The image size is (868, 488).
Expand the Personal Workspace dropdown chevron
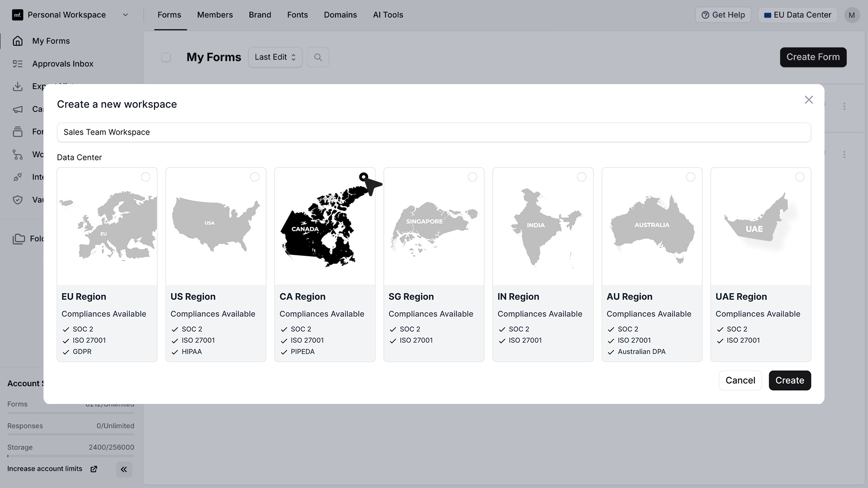pos(125,15)
